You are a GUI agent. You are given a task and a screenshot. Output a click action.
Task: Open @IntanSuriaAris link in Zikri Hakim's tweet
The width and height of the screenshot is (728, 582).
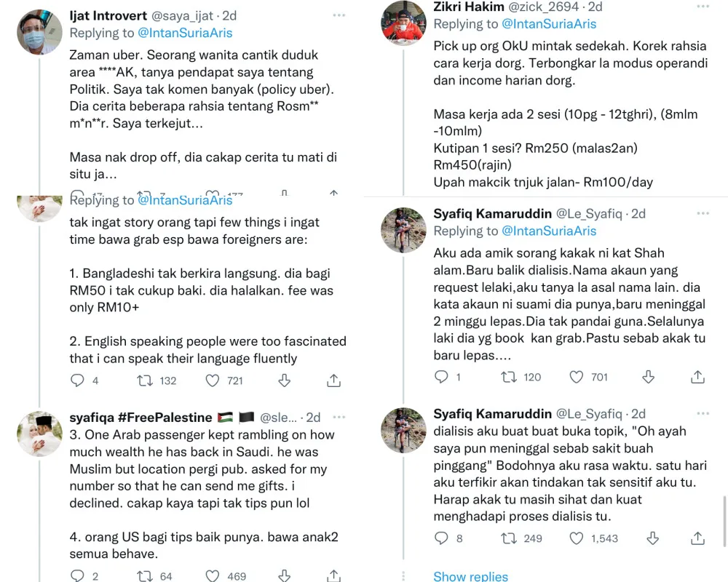coord(549,24)
